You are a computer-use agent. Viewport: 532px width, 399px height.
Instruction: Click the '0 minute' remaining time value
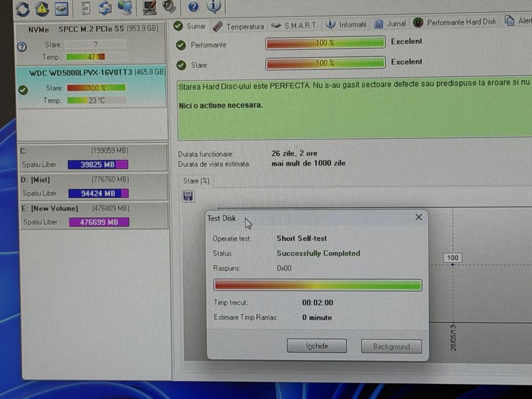(x=317, y=317)
